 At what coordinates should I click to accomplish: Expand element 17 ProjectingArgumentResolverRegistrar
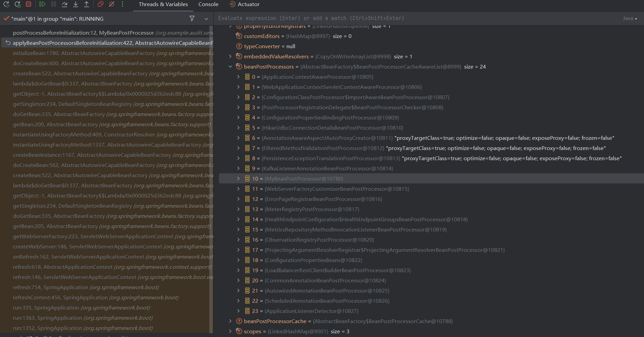point(239,250)
